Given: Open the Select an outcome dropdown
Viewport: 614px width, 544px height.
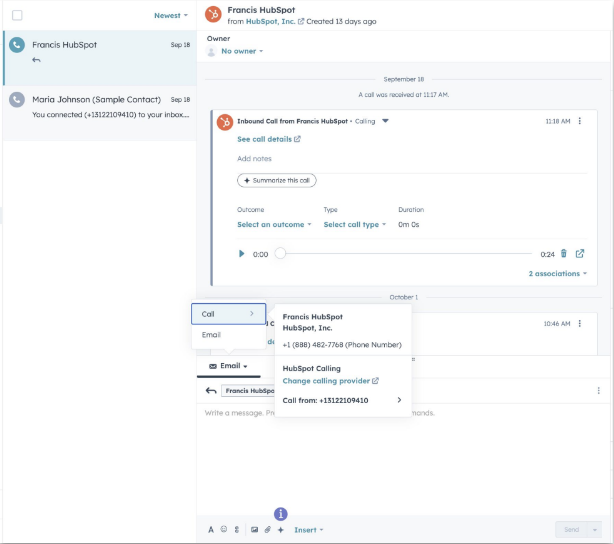Looking at the screenshot, I should [274, 224].
